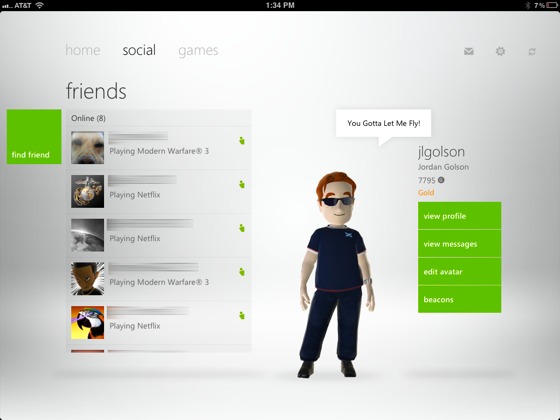Image resolution: width=560 pixels, height=420 pixels.
Task: Tap the find friend tile
Action: (x=34, y=137)
